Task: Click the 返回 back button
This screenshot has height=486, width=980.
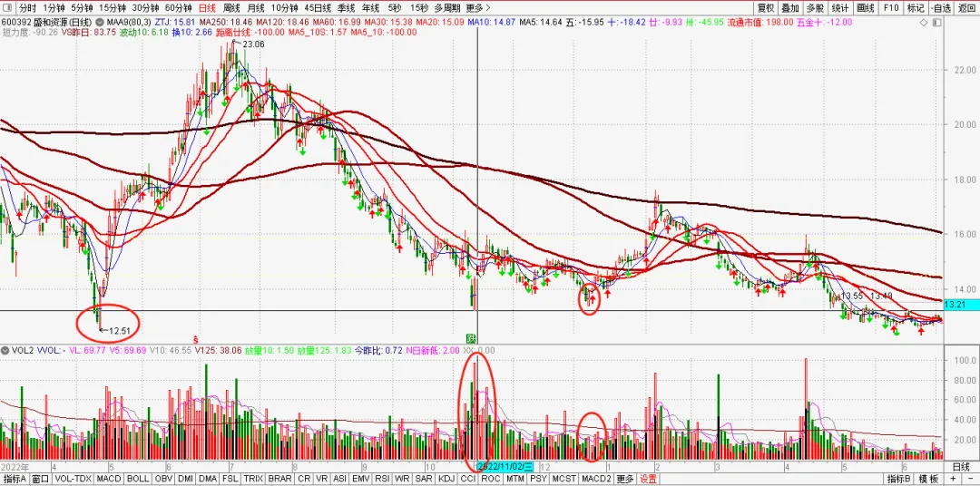Action: coord(966,8)
